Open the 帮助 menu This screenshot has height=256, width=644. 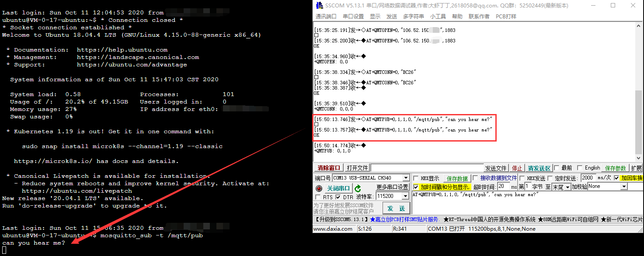457,17
